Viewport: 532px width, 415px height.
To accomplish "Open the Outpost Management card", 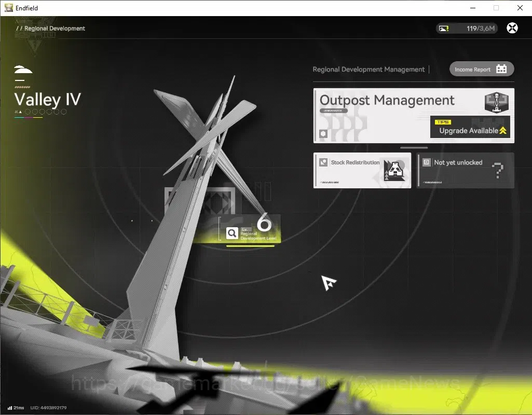I will pos(414,116).
